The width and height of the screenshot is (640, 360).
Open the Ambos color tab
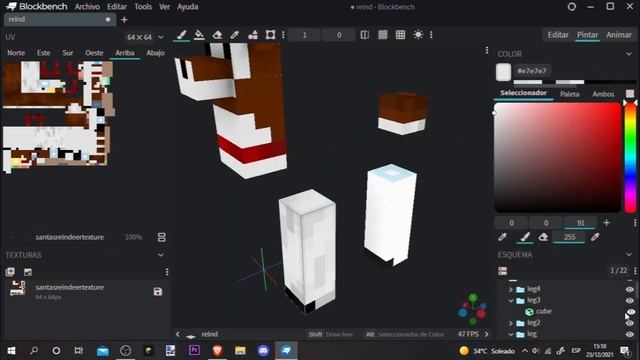[x=603, y=94]
